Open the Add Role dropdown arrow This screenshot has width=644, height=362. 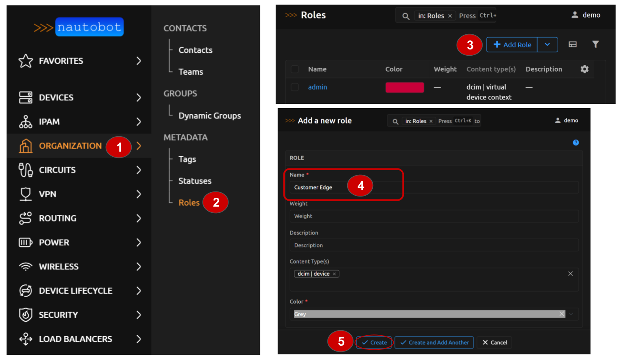[547, 45]
